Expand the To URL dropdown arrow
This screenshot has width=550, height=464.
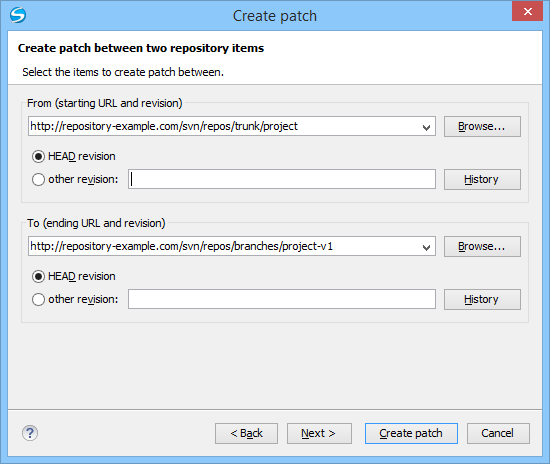click(x=426, y=247)
